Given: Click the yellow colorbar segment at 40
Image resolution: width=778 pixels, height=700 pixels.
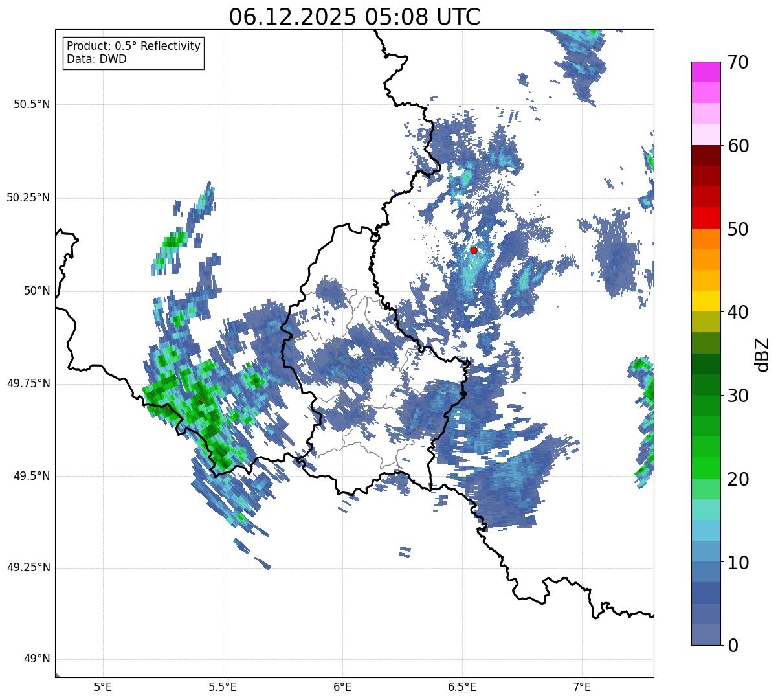Looking at the screenshot, I should (x=706, y=302).
